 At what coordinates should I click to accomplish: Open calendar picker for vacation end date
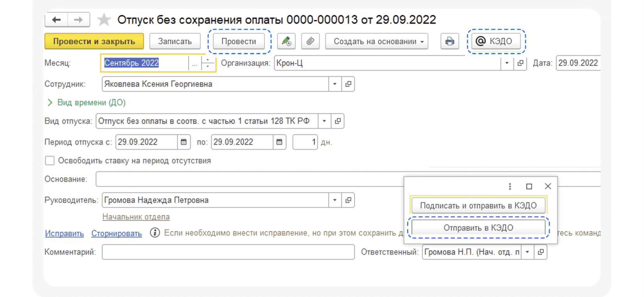tap(279, 142)
